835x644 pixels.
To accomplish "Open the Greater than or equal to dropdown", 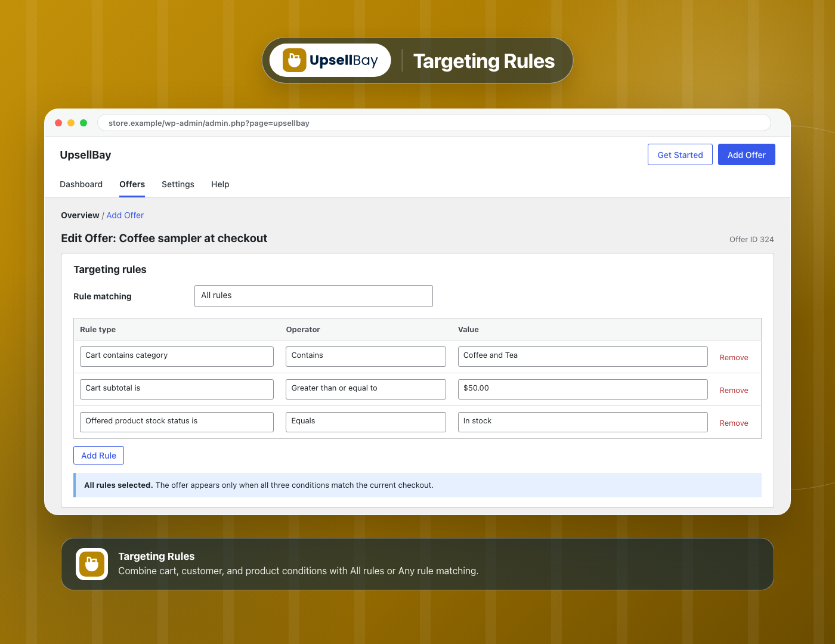I will tap(366, 389).
